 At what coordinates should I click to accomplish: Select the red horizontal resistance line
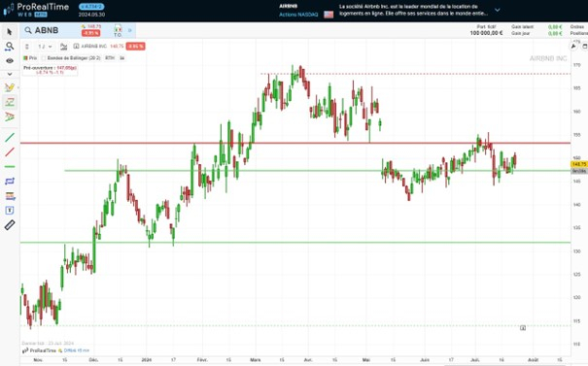pyautogui.click(x=295, y=143)
